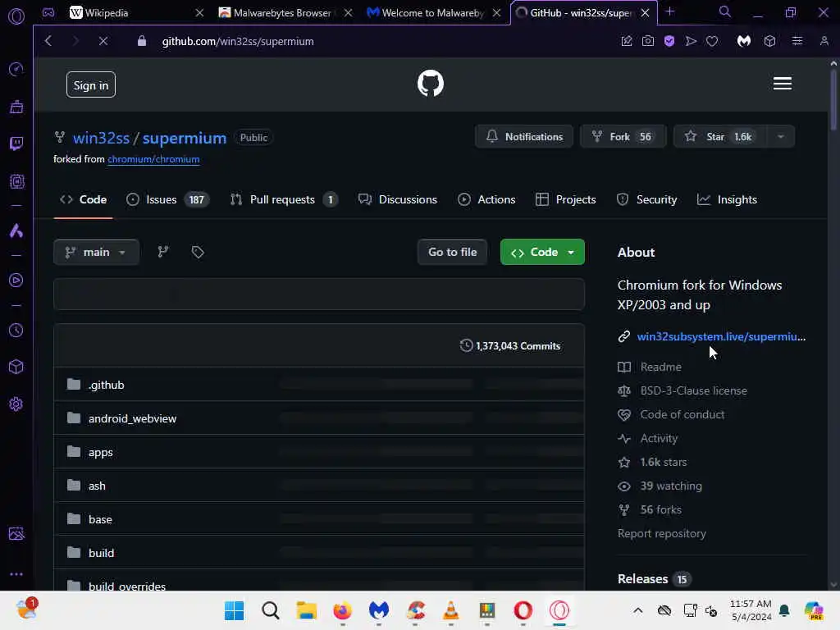
Task: Open the Security tab
Action: click(646, 199)
